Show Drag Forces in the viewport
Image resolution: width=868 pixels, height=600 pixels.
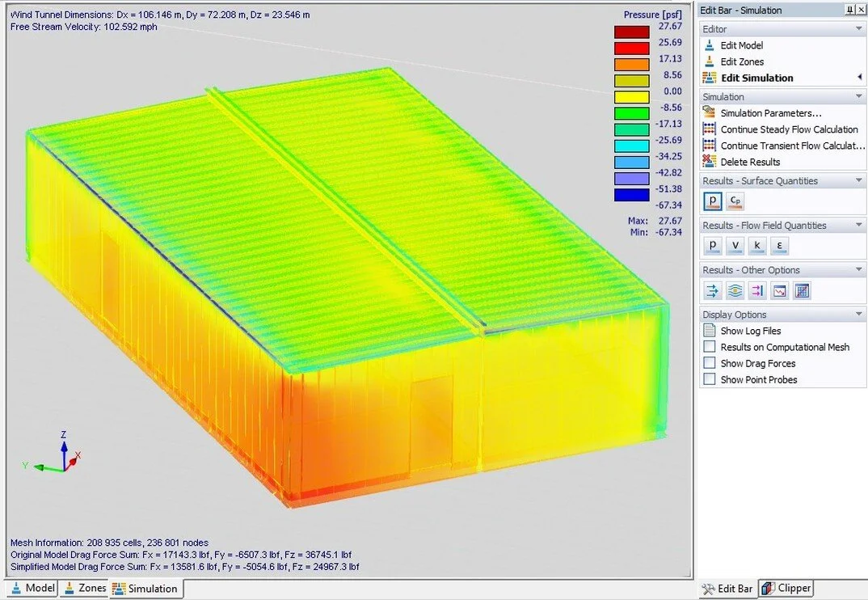[x=709, y=362]
